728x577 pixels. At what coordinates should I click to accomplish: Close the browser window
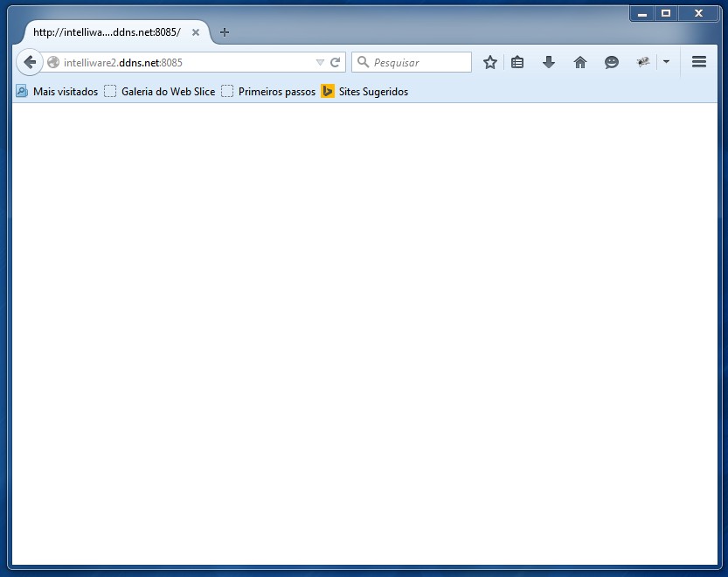(699, 13)
